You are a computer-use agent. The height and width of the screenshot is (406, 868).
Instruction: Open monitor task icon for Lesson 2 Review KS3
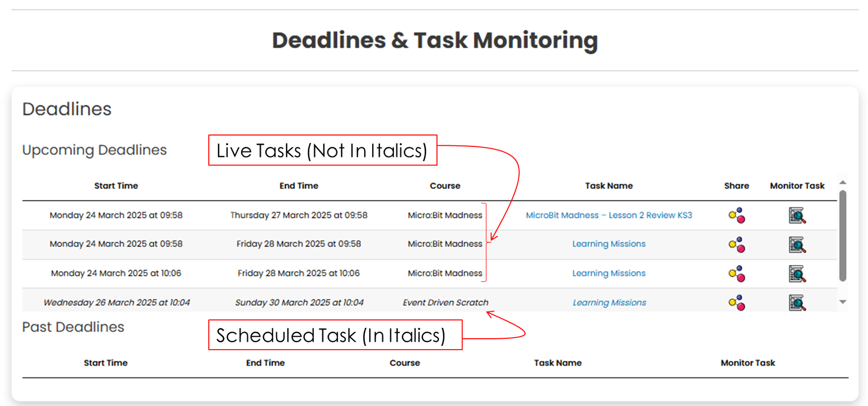(x=797, y=216)
